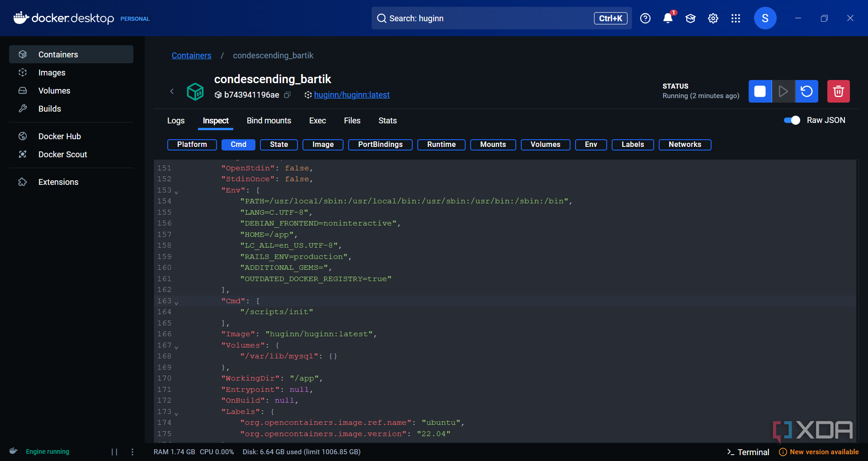The image size is (868, 461).
Task: Click the search box showing huginn
Action: (x=502, y=18)
